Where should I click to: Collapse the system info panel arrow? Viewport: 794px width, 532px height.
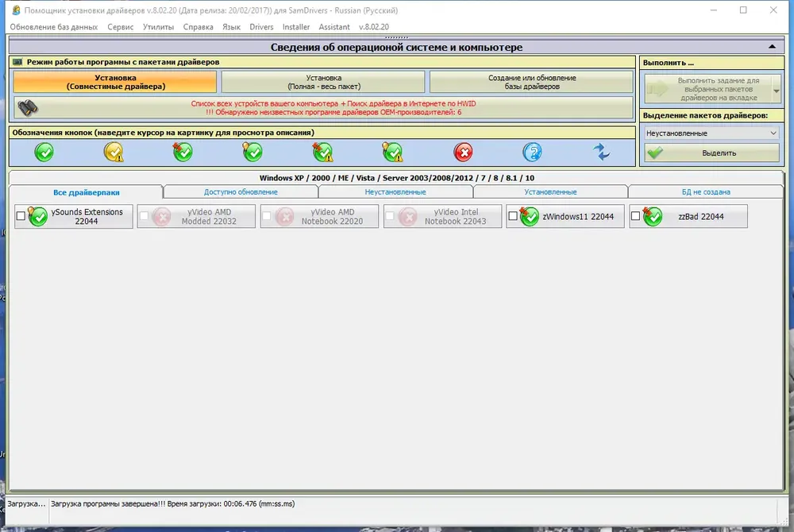click(772, 47)
